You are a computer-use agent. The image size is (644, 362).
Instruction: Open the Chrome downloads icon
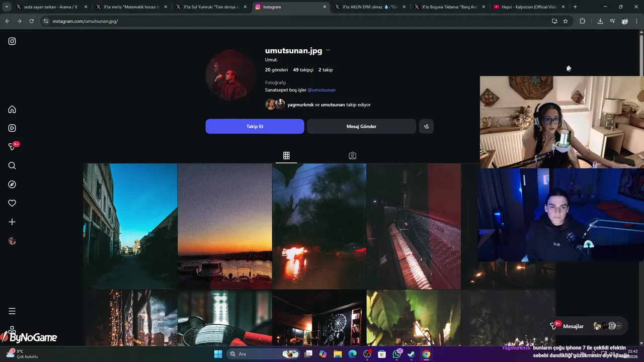600,21
